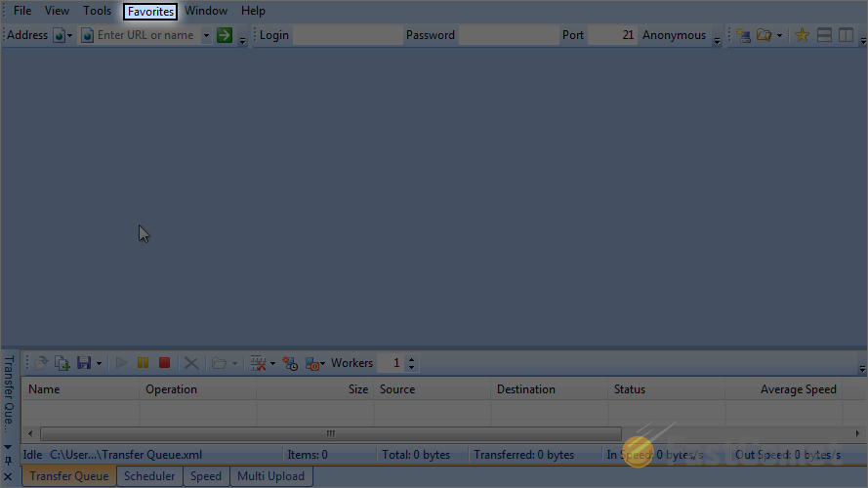Click the Port number field

(612, 35)
